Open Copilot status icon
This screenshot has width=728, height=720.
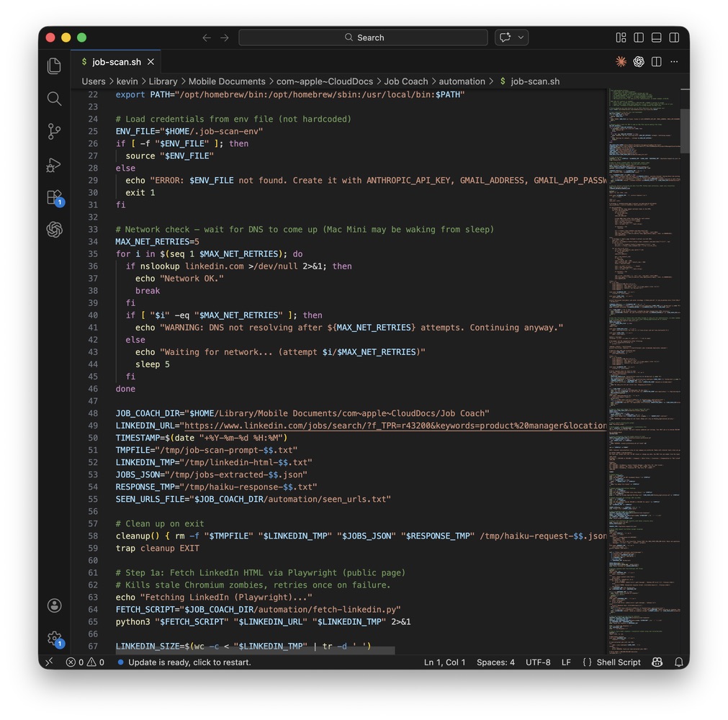(x=657, y=662)
